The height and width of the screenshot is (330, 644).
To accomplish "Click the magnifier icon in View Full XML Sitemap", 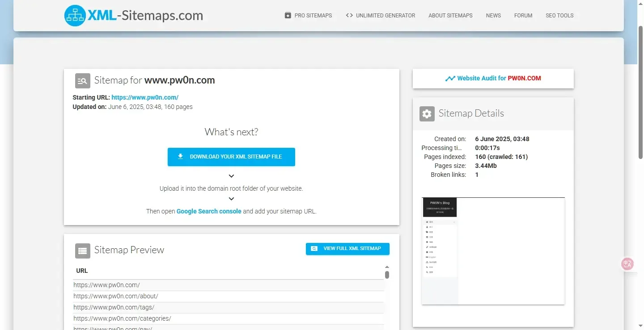I will tap(314, 249).
